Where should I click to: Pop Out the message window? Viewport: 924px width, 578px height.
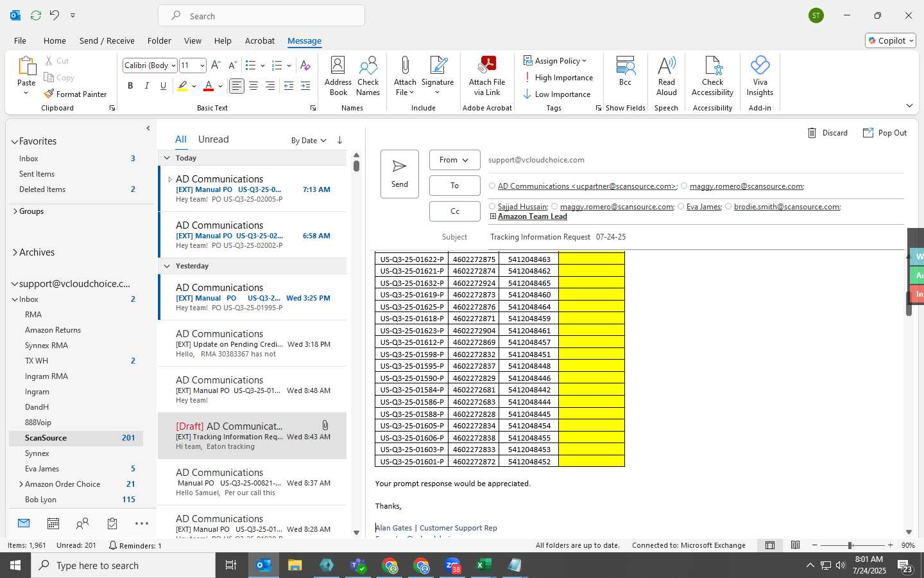click(885, 133)
